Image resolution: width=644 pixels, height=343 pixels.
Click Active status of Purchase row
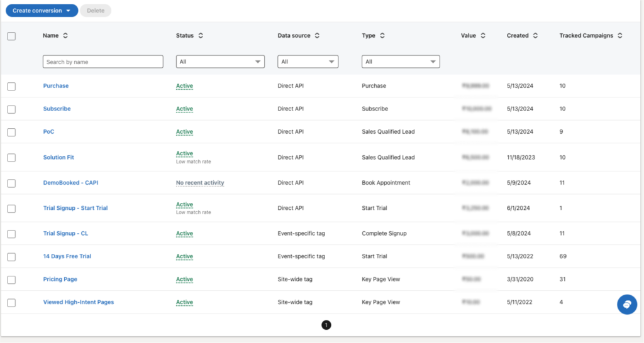(184, 85)
